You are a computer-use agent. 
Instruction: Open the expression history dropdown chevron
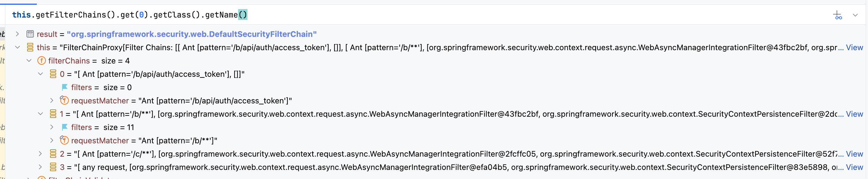[x=855, y=15]
